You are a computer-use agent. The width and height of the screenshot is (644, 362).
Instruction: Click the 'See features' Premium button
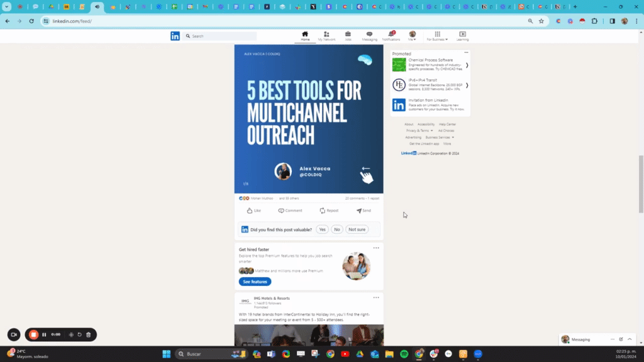coord(255,282)
